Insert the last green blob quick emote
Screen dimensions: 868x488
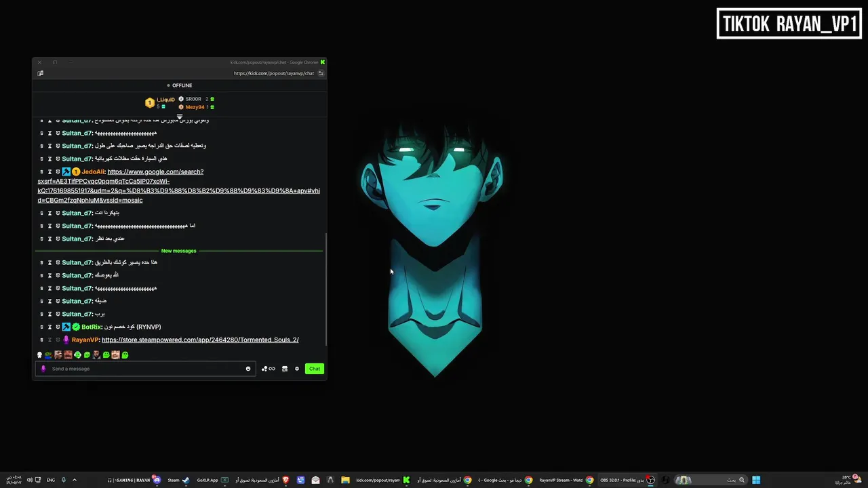(125, 354)
